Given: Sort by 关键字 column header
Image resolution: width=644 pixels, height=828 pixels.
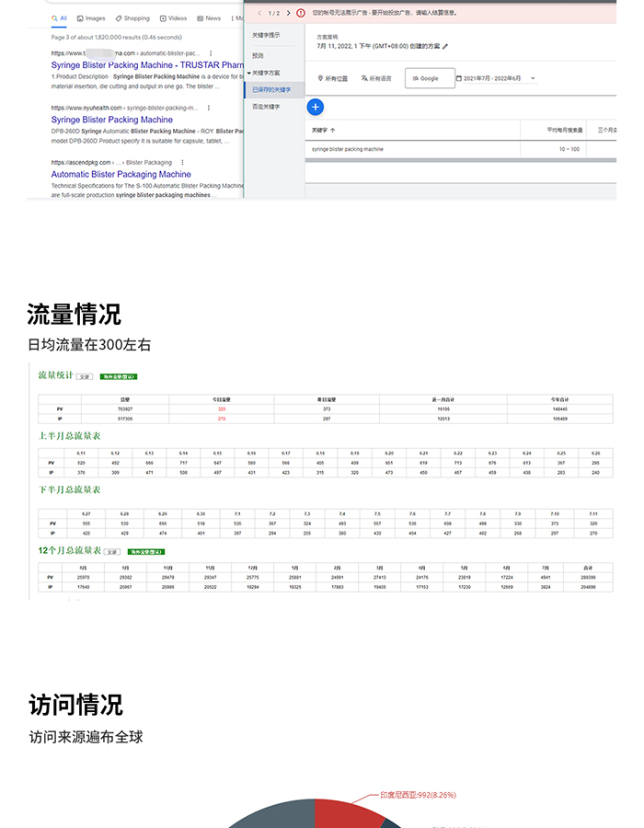Looking at the screenshot, I should pos(323,130).
